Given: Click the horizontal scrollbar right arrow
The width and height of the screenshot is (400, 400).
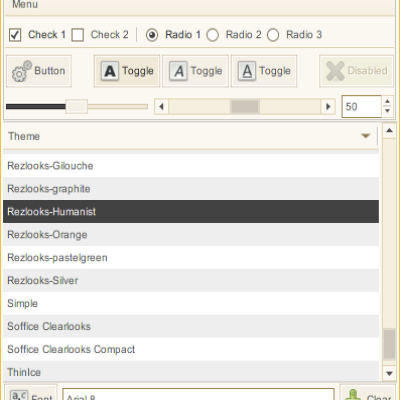Looking at the screenshot, I should pyautogui.click(x=328, y=107).
